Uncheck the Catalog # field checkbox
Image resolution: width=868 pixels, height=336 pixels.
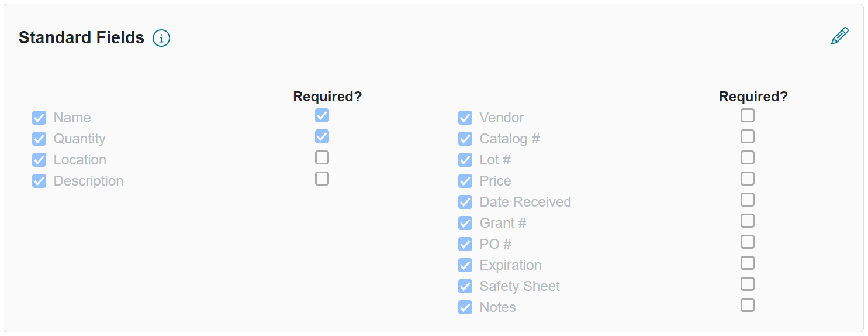click(465, 139)
